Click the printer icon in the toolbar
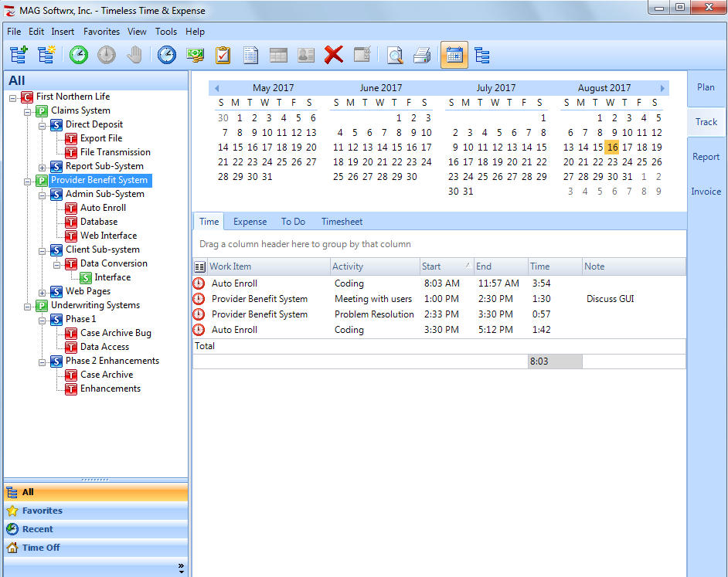Viewport: 728px width, 577px height. click(x=422, y=55)
